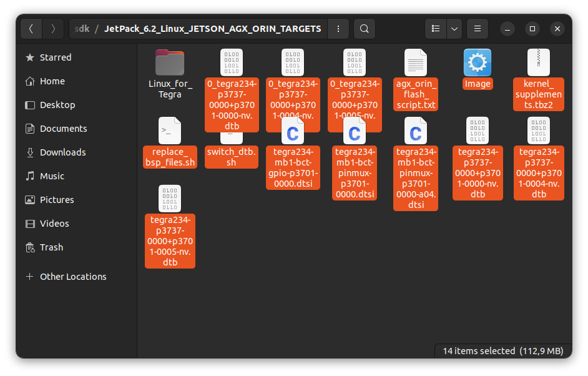The width and height of the screenshot is (588, 376).
Task: Click the replace_bsp_files.sh file name
Action: click(x=170, y=157)
